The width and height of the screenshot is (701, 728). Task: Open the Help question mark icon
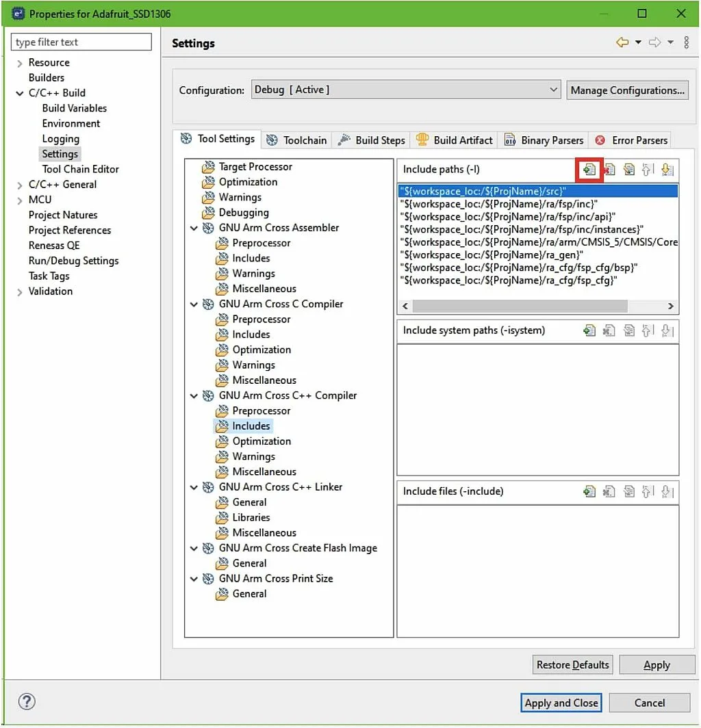pyautogui.click(x=26, y=701)
